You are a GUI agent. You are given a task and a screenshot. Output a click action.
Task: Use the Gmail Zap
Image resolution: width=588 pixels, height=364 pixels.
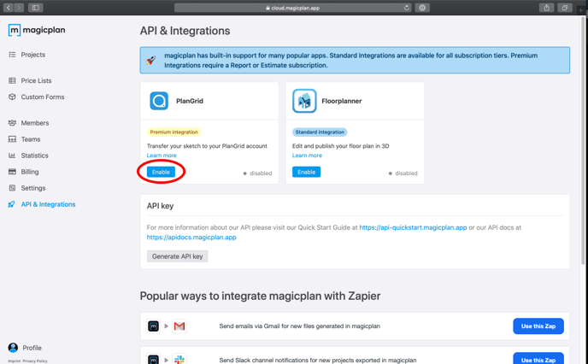pos(538,326)
